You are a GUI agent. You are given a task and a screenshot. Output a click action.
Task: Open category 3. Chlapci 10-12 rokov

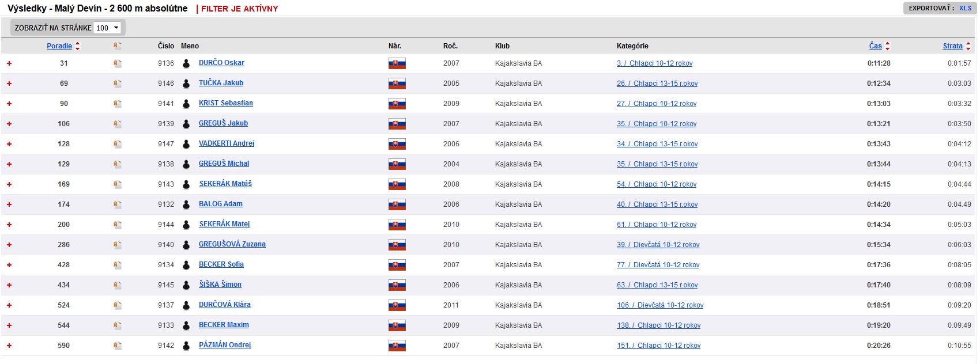[x=654, y=63]
